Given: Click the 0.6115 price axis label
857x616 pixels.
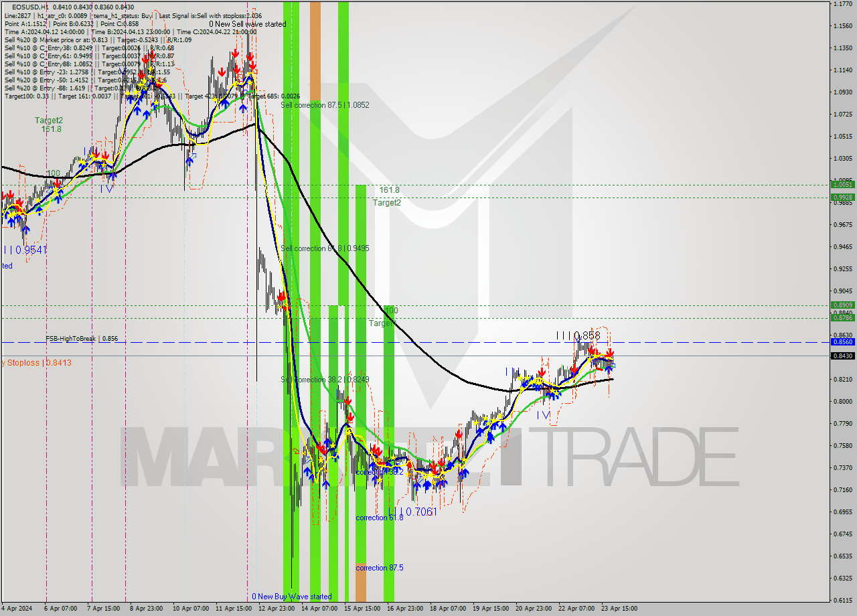Looking at the screenshot, I should (842, 601).
